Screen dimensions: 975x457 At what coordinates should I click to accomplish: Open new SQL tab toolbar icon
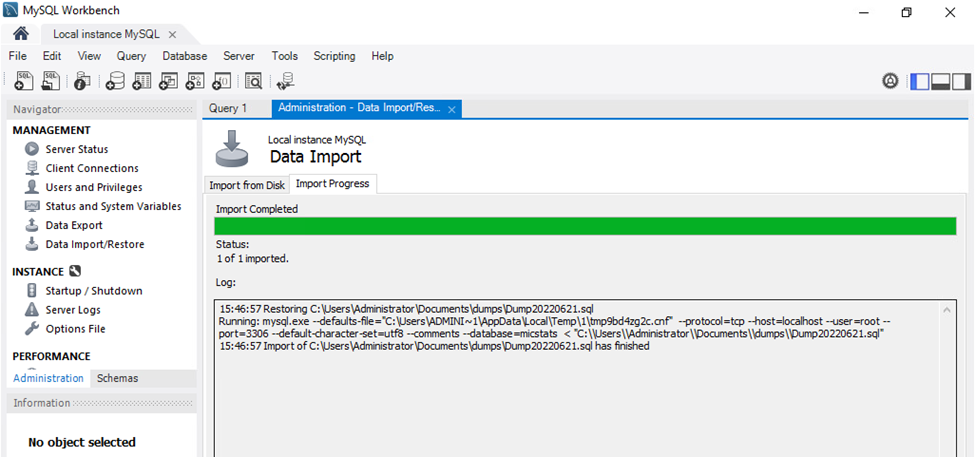[x=24, y=81]
